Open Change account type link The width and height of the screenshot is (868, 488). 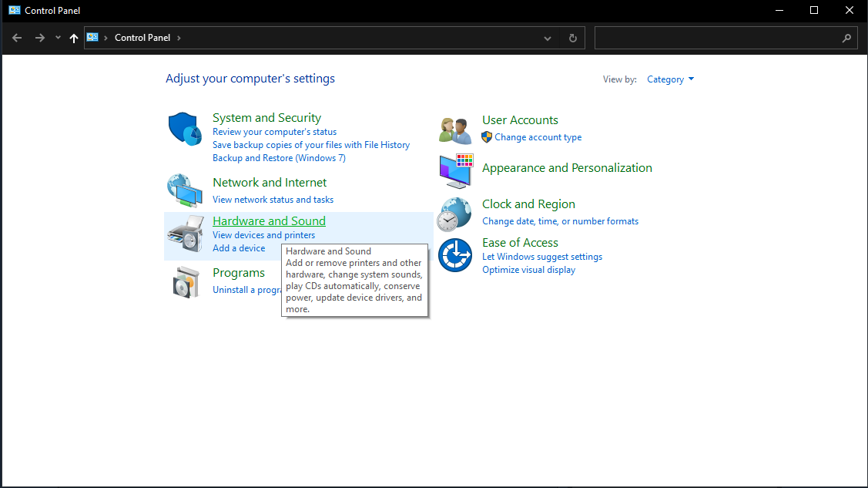(x=538, y=137)
